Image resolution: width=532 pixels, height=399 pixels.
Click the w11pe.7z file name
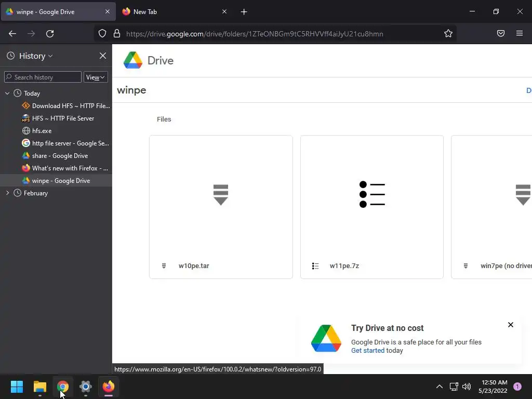[344, 266]
